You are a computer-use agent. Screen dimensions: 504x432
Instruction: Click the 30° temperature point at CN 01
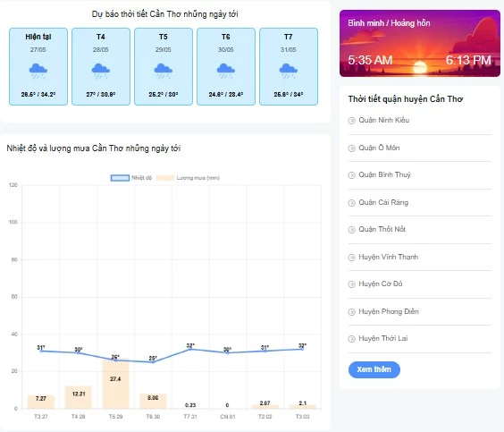click(228, 353)
